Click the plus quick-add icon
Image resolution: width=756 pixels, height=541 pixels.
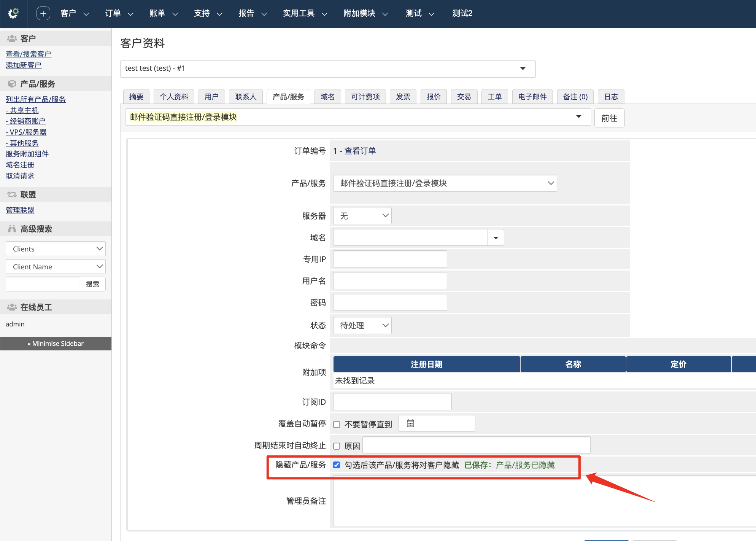(x=43, y=13)
